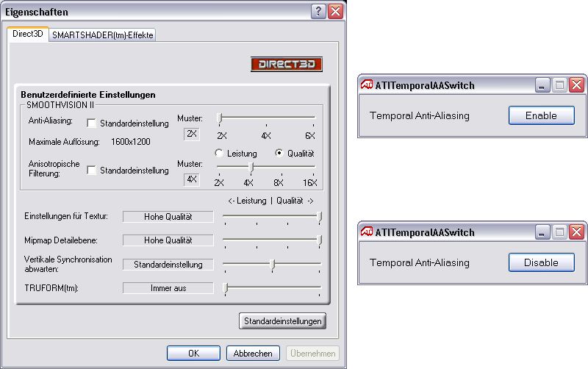The image size is (588, 369).
Task: Click the Mipmap Hohe Qualität field
Action: coord(168,240)
